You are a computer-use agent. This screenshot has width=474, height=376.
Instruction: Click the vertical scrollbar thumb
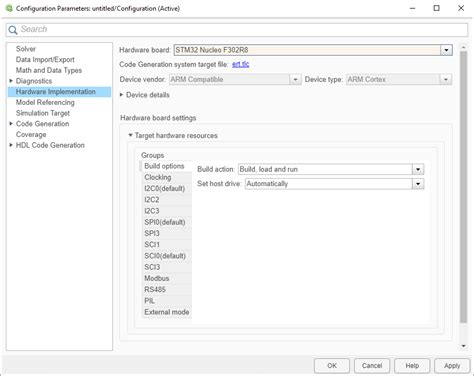(x=463, y=187)
